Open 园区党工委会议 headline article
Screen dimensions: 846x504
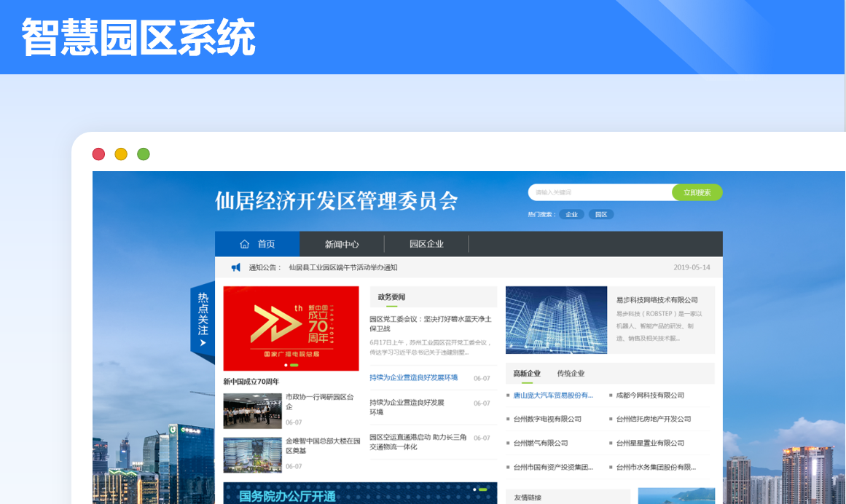click(x=431, y=323)
